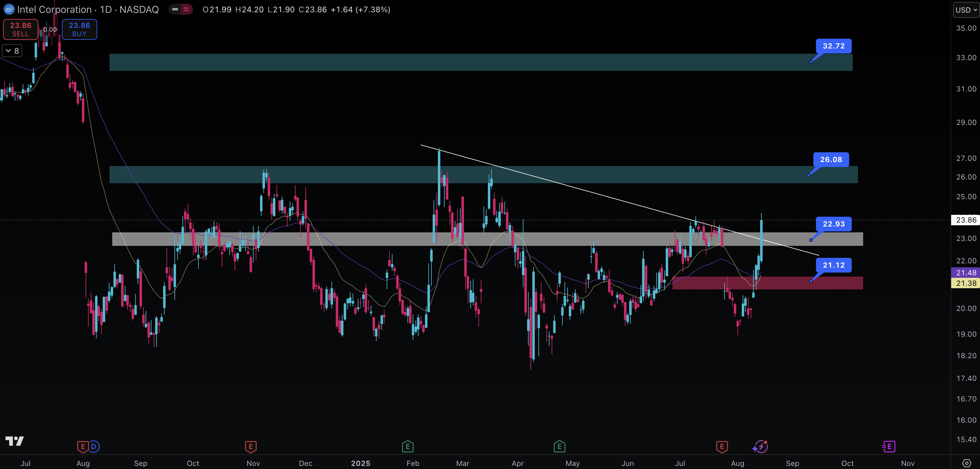Select the teal 32.72 resistance zone rectangle

coord(481,62)
